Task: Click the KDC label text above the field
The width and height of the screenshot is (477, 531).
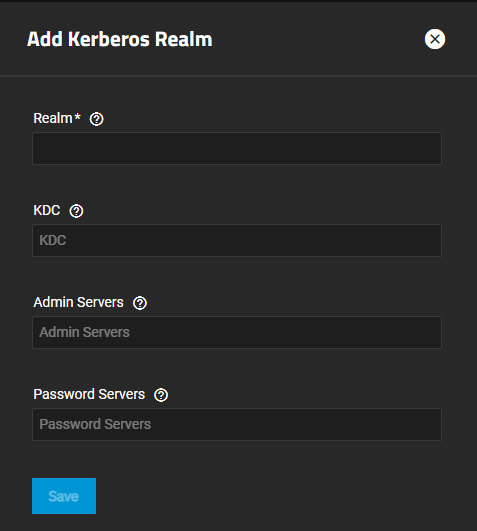Action: (x=47, y=210)
